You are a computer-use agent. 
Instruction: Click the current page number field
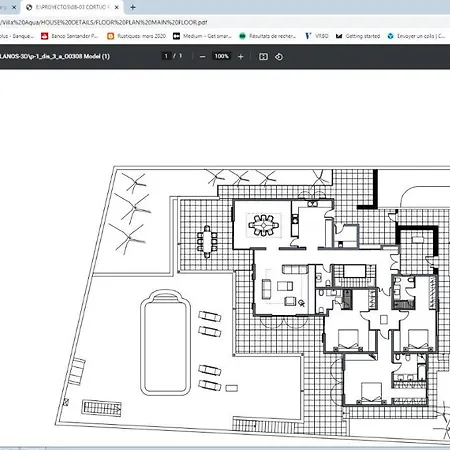click(x=166, y=56)
